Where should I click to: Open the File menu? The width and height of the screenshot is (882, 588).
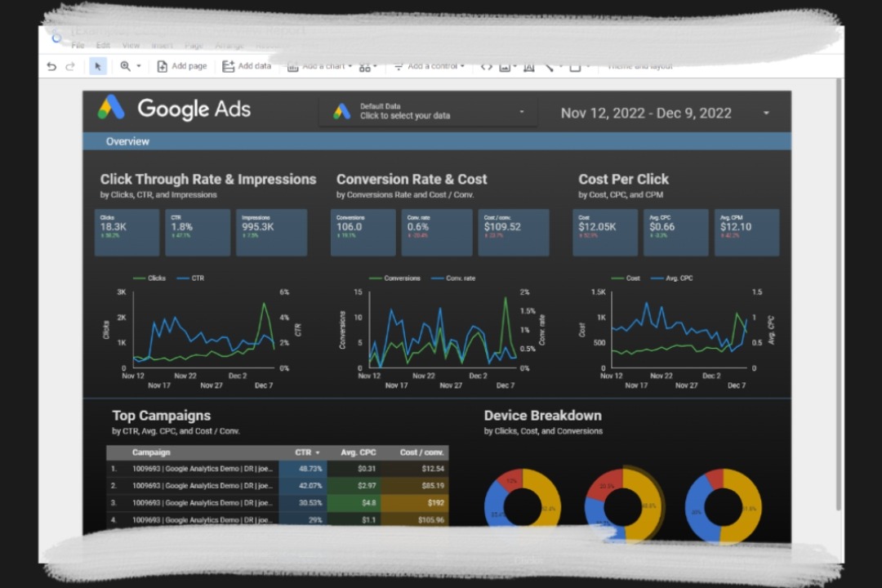pos(78,46)
